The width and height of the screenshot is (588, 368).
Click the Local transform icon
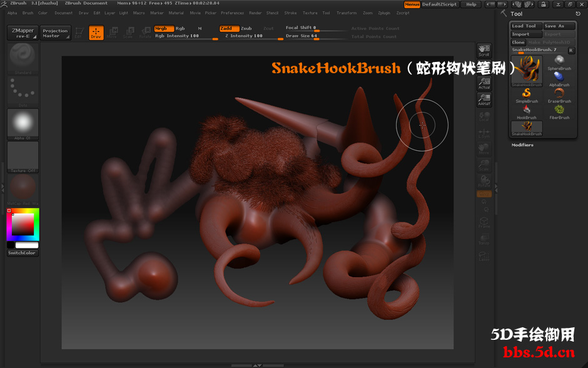pyautogui.click(x=484, y=116)
